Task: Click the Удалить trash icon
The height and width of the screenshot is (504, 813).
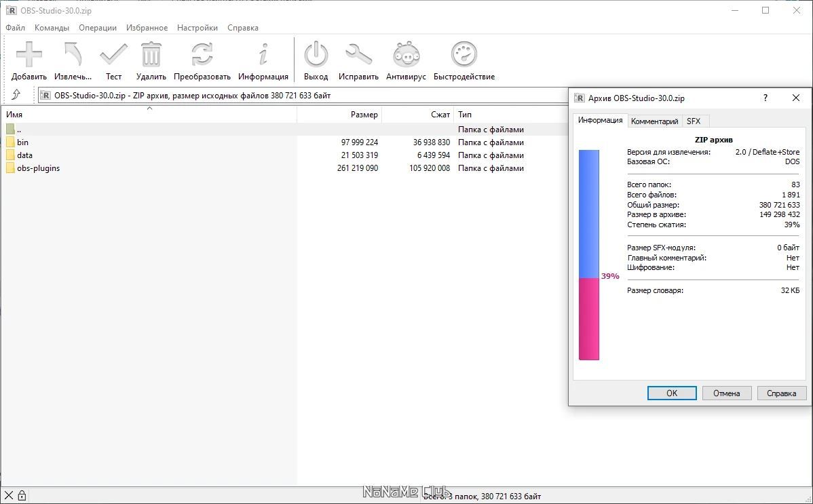Action: [x=151, y=54]
